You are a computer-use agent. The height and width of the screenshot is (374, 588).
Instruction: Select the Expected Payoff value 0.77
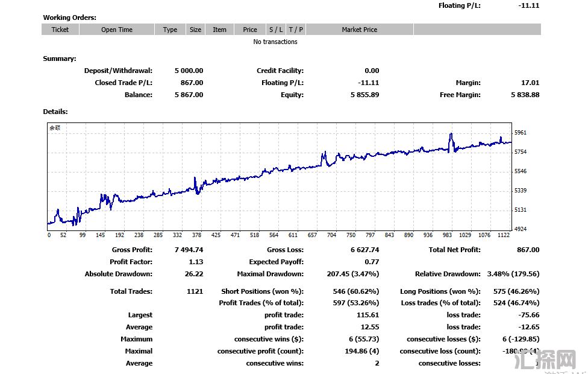pos(372,262)
